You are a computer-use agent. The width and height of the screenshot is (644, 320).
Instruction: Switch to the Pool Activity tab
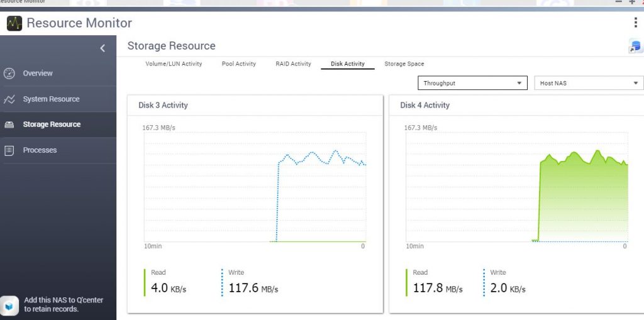pos(238,64)
